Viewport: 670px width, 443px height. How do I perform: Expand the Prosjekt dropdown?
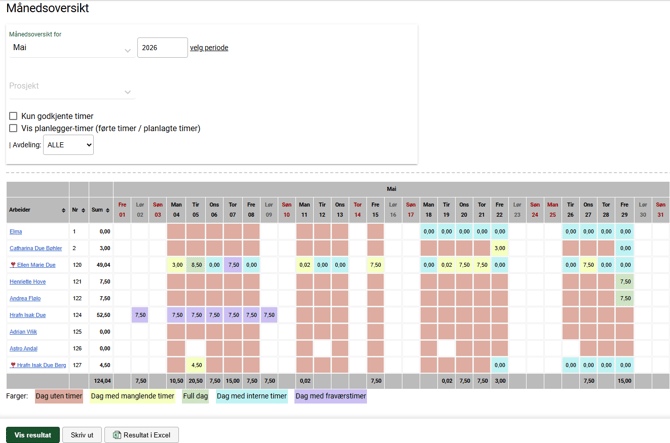click(x=71, y=87)
